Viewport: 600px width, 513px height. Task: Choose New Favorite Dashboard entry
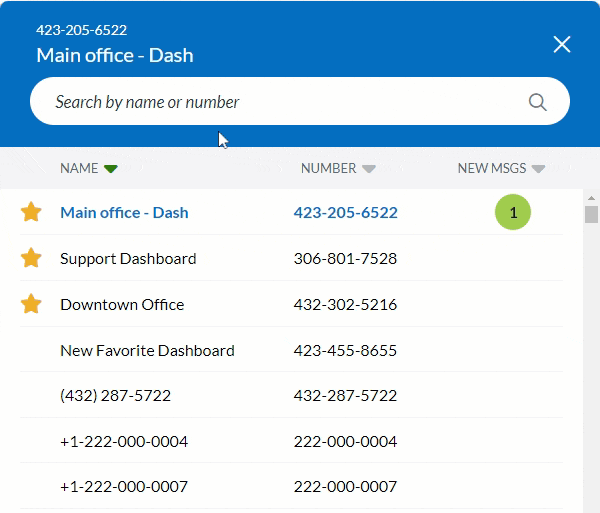pos(147,350)
